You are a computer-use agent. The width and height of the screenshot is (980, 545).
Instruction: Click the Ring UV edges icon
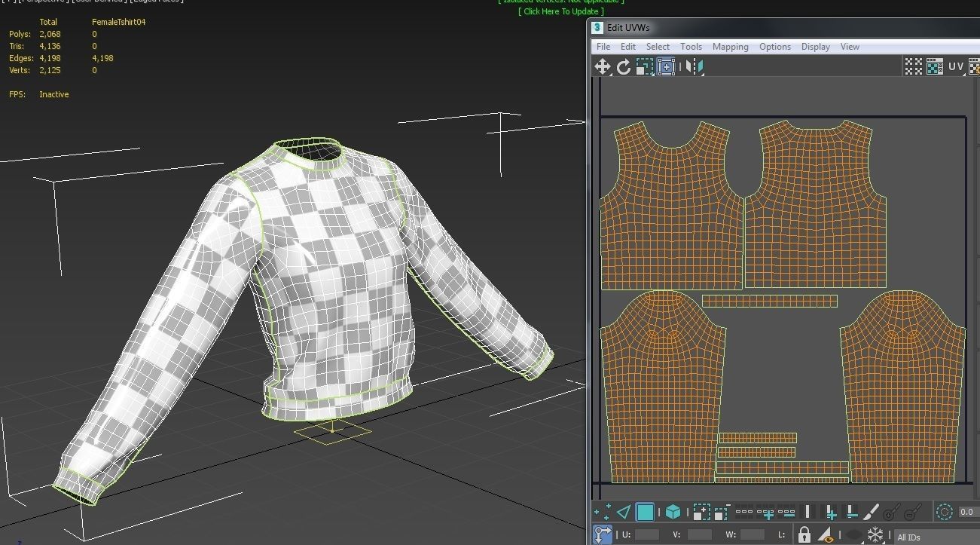pyautogui.click(x=808, y=512)
